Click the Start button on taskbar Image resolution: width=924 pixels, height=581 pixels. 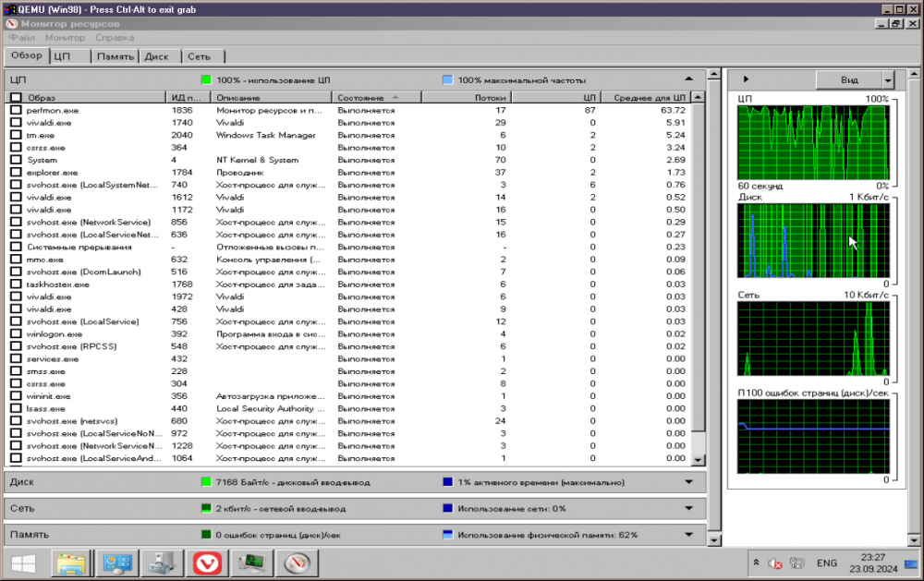click(22, 562)
